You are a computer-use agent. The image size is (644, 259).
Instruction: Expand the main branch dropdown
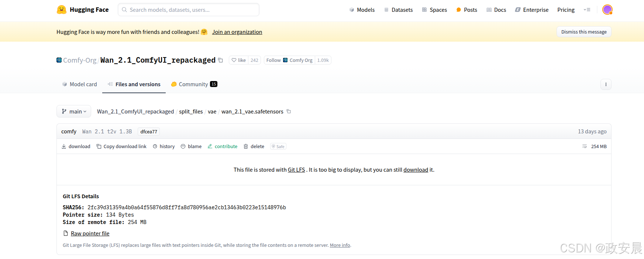pyautogui.click(x=74, y=111)
